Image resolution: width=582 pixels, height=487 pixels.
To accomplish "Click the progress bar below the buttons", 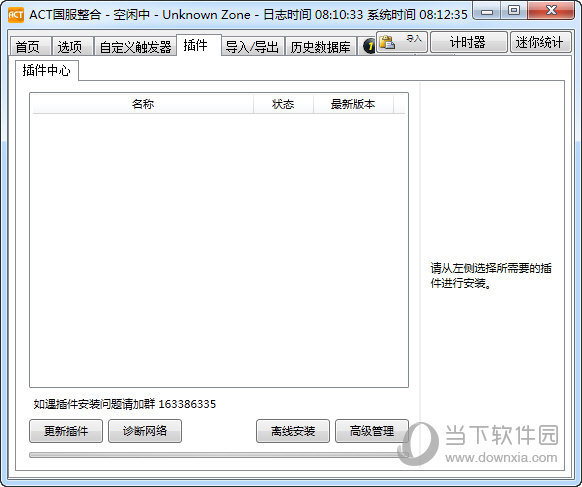I will 219,455.
